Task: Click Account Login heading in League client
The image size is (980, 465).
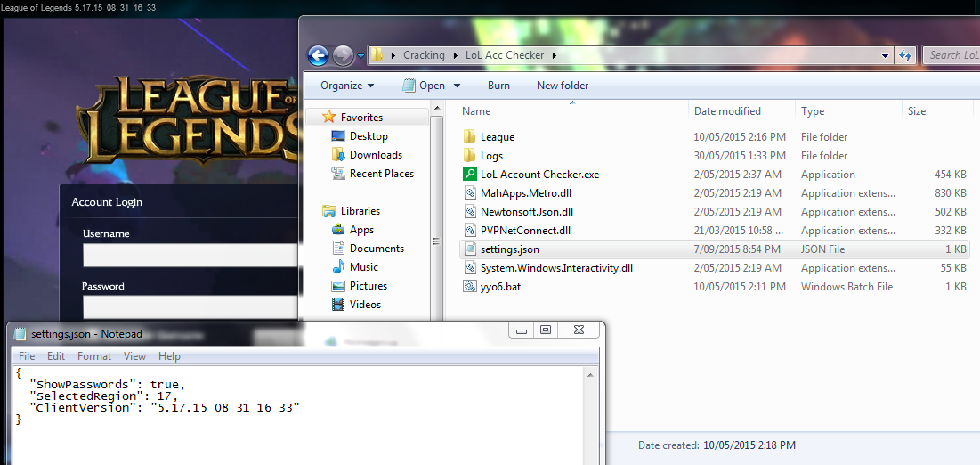Action: click(x=107, y=202)
